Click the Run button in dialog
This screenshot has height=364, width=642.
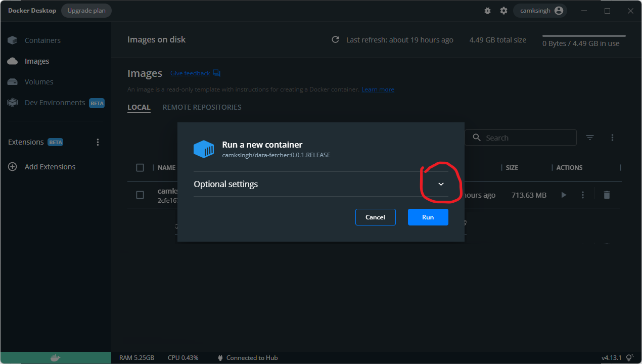click(428, 217)
